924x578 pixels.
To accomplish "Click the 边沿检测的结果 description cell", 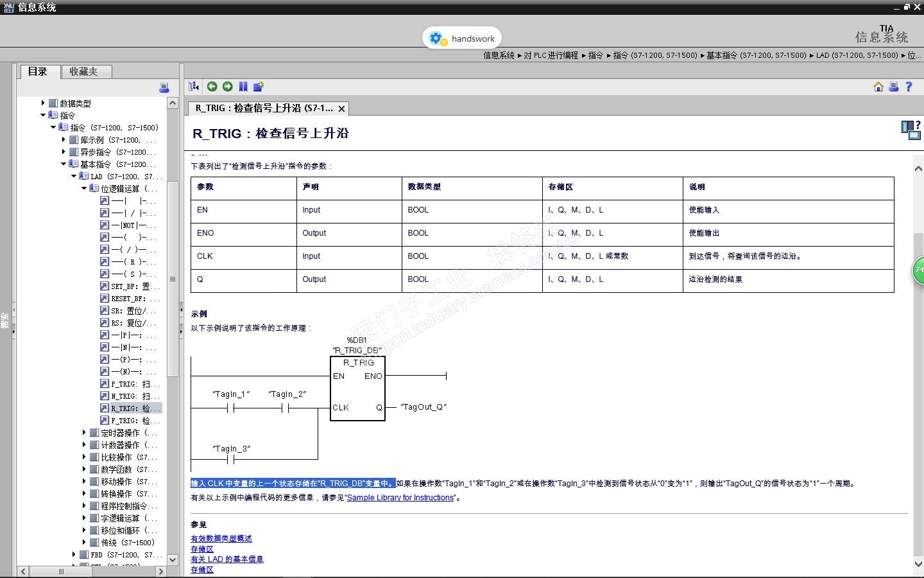I will pos(789,281).
